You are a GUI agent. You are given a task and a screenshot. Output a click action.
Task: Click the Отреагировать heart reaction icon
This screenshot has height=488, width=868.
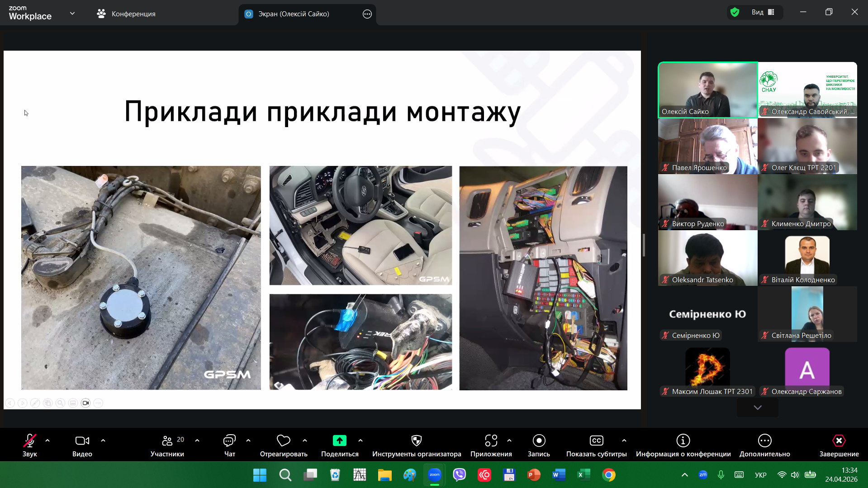[283, 441]
